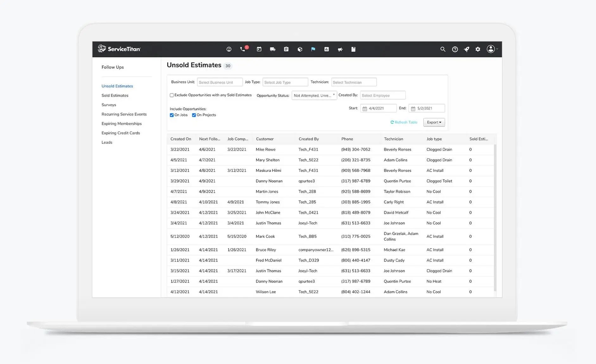This screenshot has height=364, width=596.
Task: Click the Start date field 4/4/2021
Action: point(378,108)
